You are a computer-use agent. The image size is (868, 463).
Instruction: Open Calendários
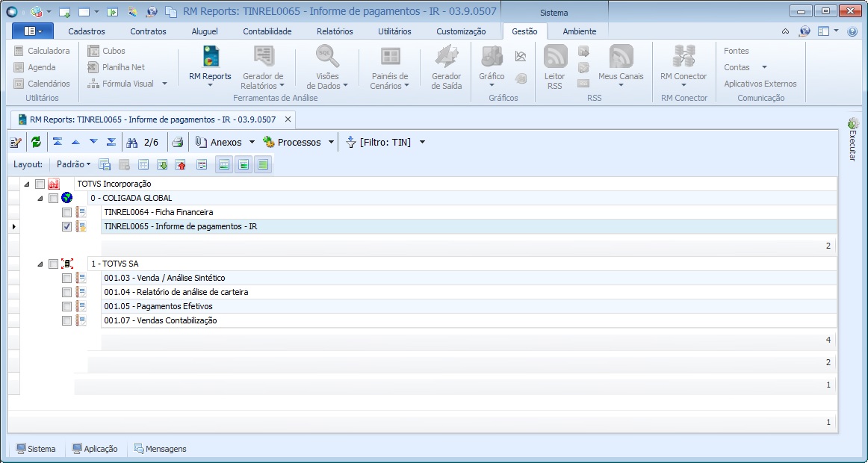[x=42, y=84]
